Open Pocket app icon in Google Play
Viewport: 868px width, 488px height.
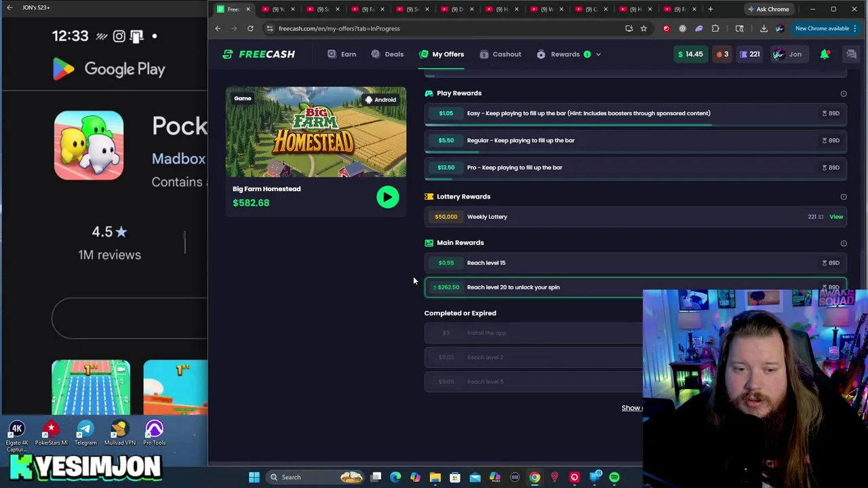coord(89,146)
